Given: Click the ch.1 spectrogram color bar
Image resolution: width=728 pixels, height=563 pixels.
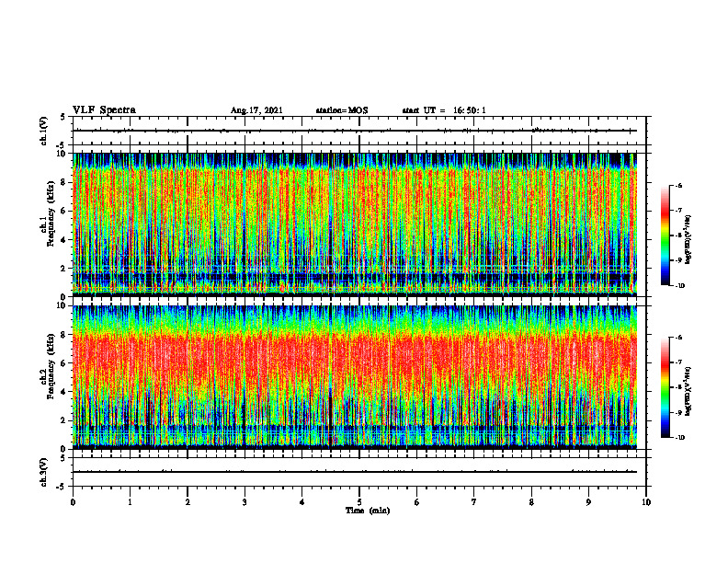Looking at the screenshot, I should click(665, 236).
